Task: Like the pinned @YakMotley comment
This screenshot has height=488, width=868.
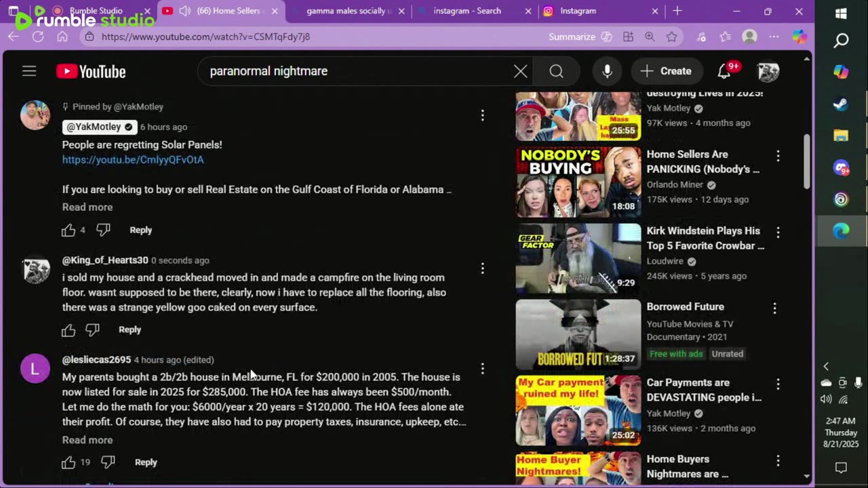Action: [x=68, y=230]
